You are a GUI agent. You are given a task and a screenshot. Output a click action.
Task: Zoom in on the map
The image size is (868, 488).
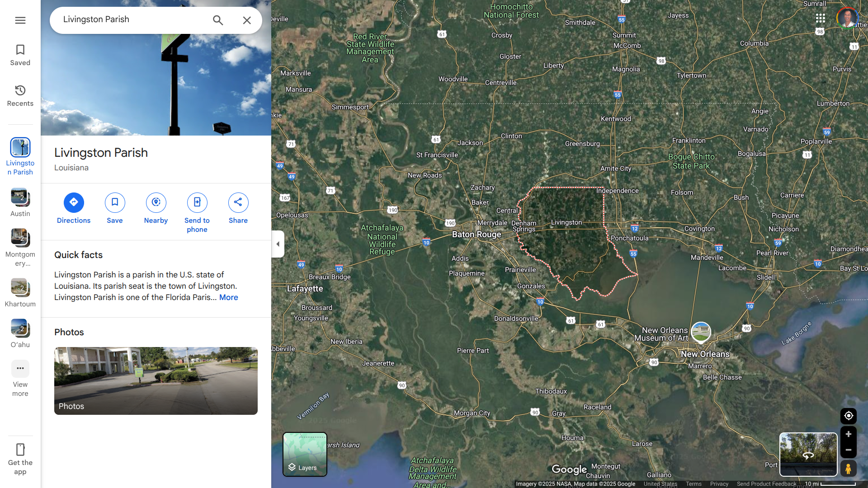[849, 434]
